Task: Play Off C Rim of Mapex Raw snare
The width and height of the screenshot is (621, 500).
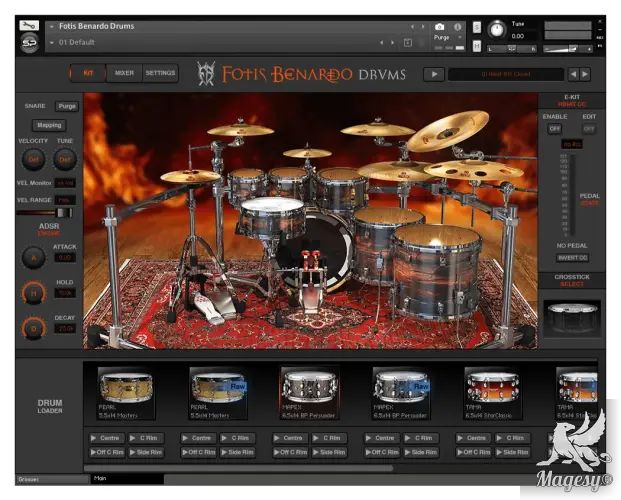Action: [381, 452]
